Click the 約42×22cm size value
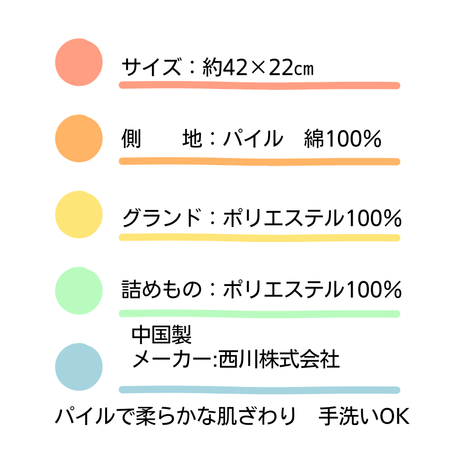The width and height of the screenshot is (476, 476). (258, 68)
